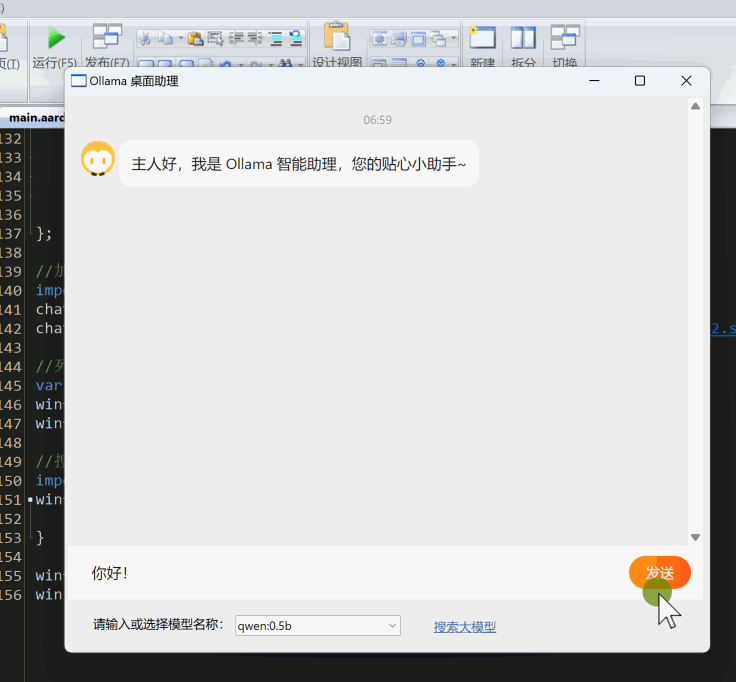This screenshot has height=682, width=736.
Task: Click the New window (新建) icon
Action: [482, 38]
